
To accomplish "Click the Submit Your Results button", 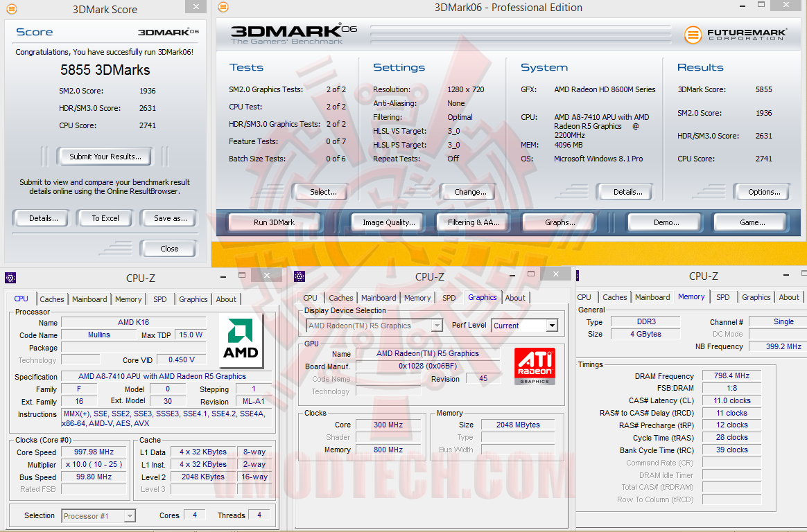I will point(105,157).
